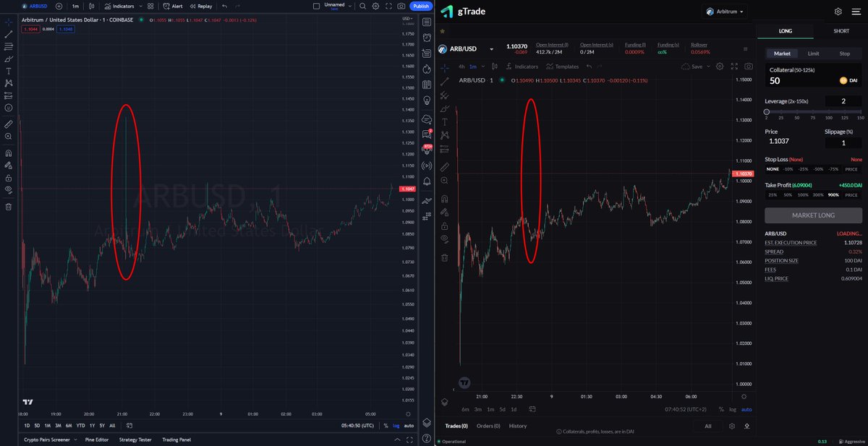Viewport: 868px width, 446px height.
Task: Take gTrade chart snapshot camera icon
Action: (749, 67)
